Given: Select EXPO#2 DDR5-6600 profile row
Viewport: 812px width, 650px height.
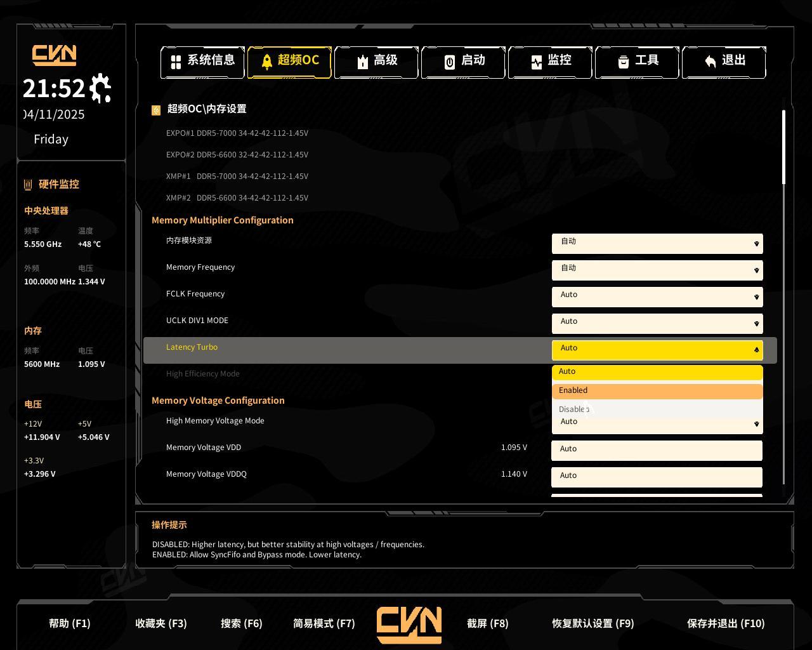Looking at the screenshot, I should [237, 155].
